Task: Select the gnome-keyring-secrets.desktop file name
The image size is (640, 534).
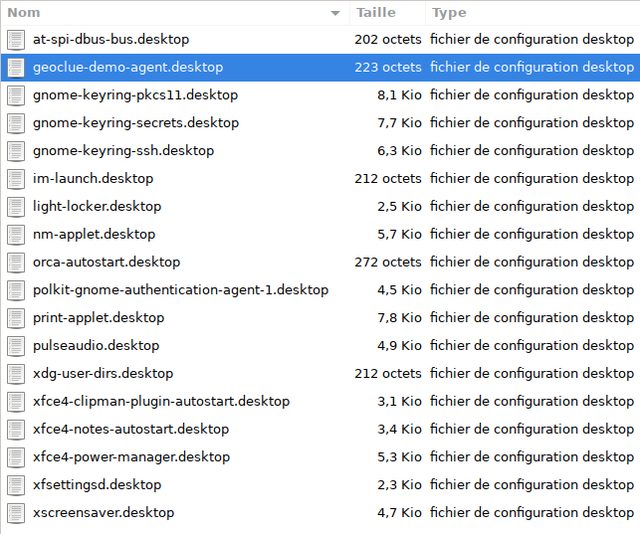Action: click(x=136, y=123)
